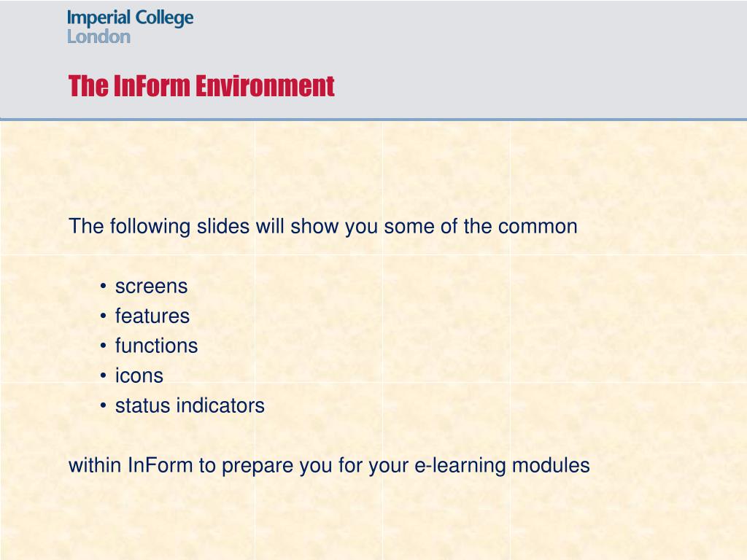Viewport: 747px width, 560px height.
Task: Click the word e-learning in closing sentence
Action: [x=460, y=465]
